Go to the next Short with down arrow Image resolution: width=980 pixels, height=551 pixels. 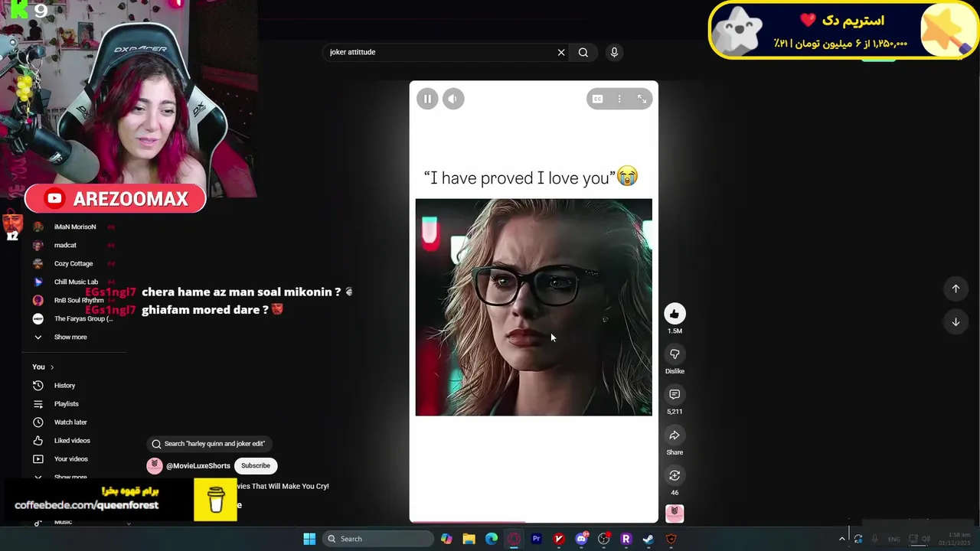(x=955, y=322)
